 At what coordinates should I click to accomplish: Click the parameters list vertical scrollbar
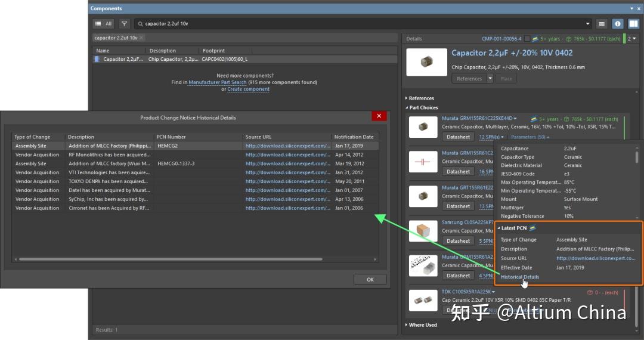point(637,157)
